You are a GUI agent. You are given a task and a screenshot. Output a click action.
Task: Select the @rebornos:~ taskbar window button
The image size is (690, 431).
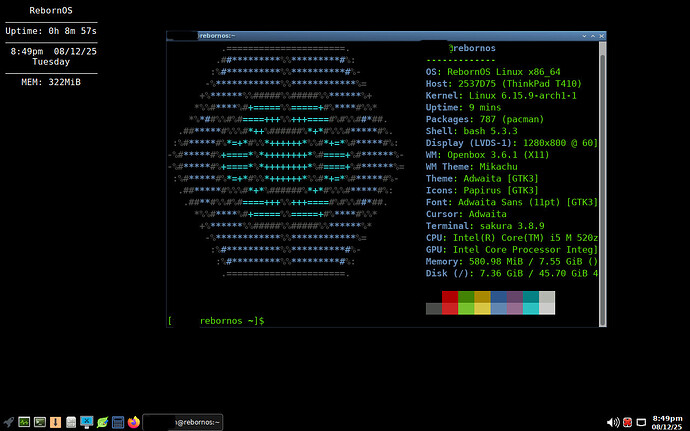pos(183,422)
